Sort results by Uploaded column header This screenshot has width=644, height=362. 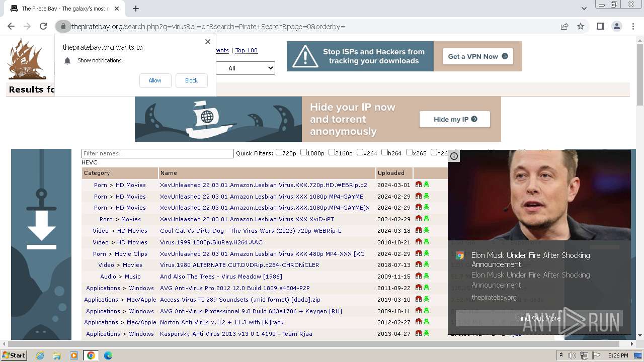tap(391, 173)
